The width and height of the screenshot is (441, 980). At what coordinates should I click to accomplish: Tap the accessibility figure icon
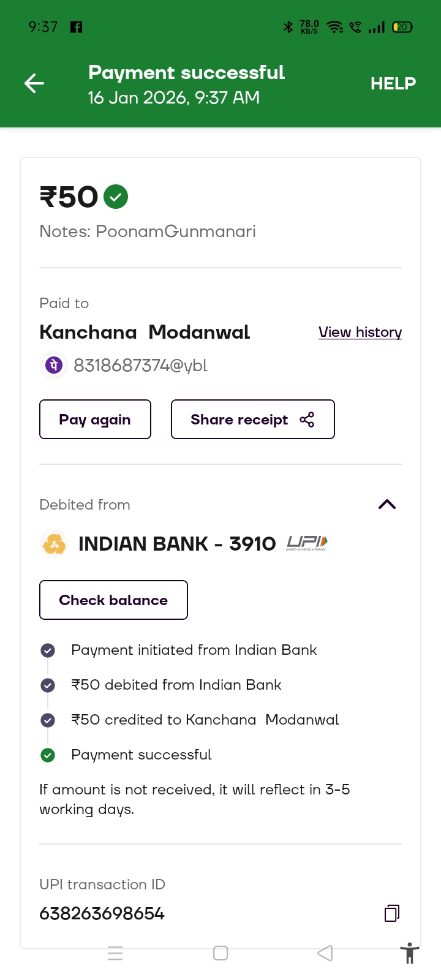pyautogui.click(x=409, y=954)
